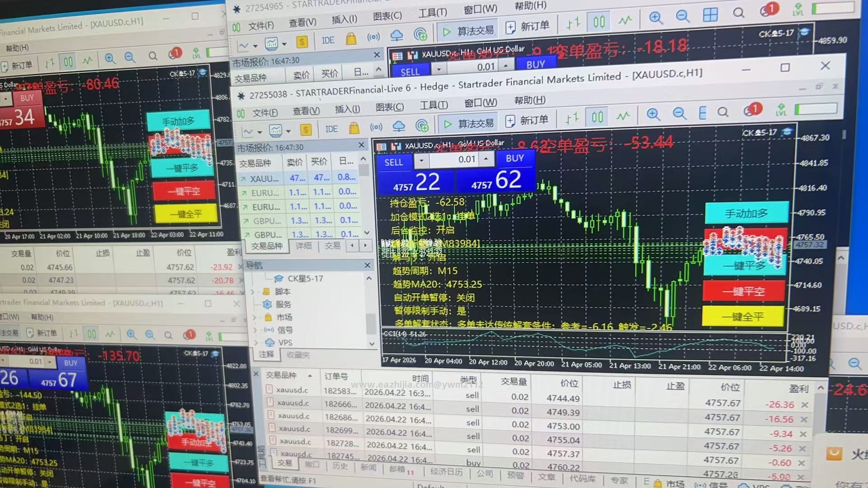Click red 一键平空 button on front chart
868x488 pixels.
click(744, 291)
